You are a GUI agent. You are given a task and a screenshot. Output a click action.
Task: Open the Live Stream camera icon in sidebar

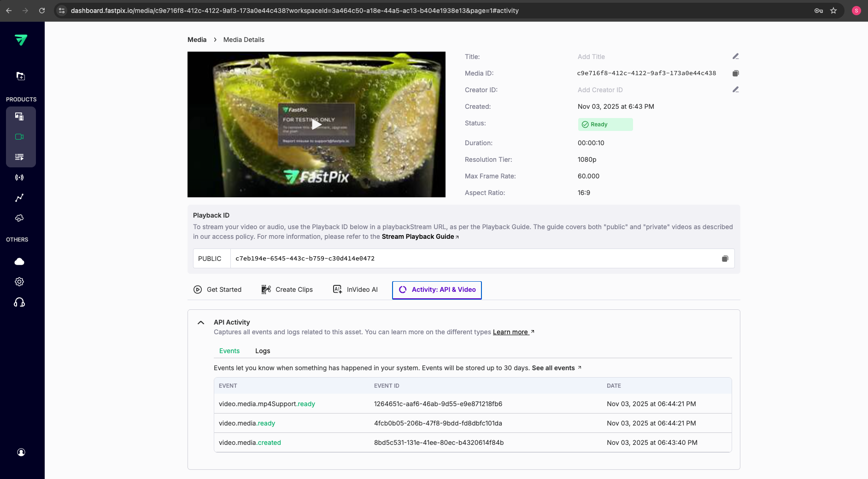point(20,136)
